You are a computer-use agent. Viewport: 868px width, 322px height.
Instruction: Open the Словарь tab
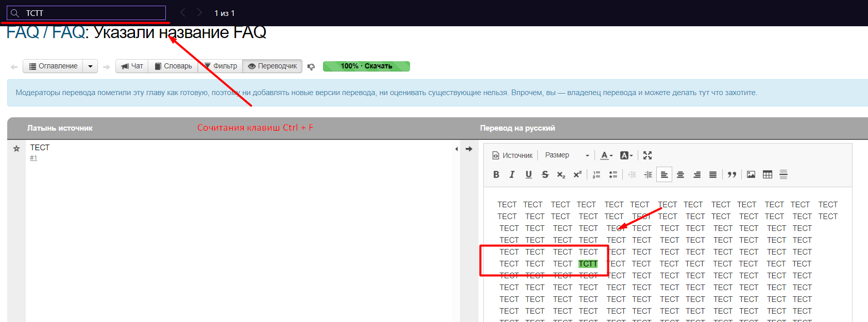pyautogui.click(x=173, y=66)
